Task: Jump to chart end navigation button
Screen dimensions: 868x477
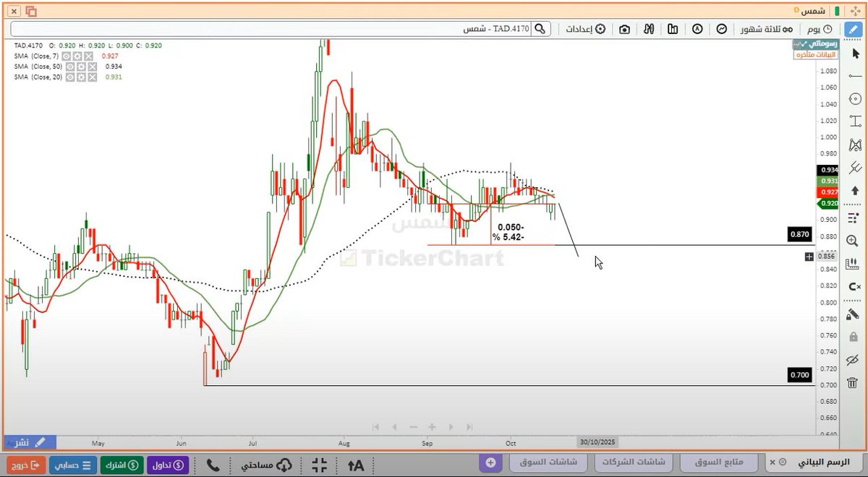Action: click(x=470, y=427)
